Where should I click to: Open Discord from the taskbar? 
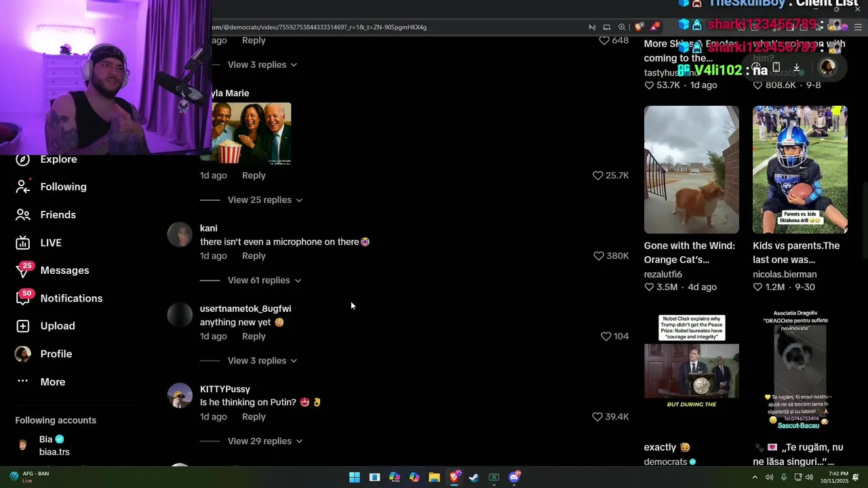[514, 477]
